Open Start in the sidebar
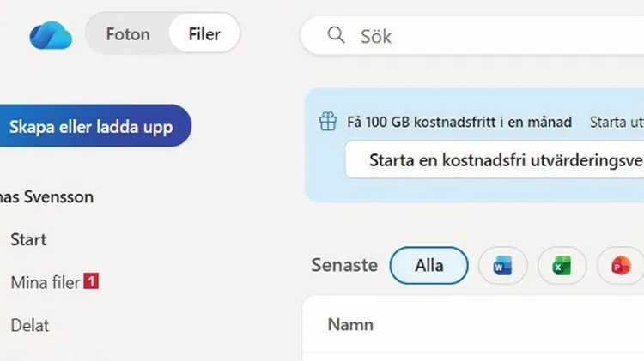This screenshot has width=644, height=361. 28,239
